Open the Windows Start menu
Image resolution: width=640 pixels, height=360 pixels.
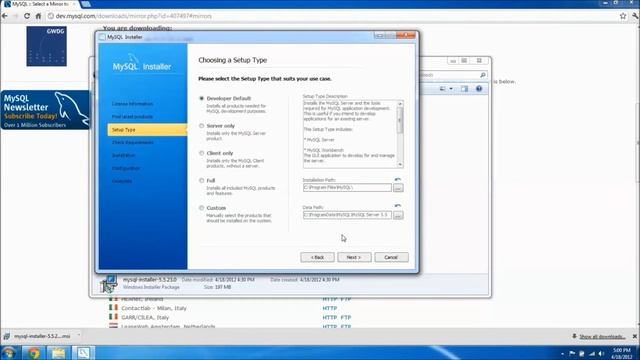[x=8, y=353]
